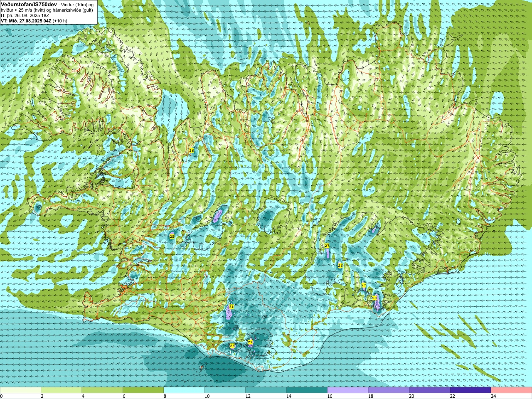This screenshot has height=399, width=532.
Task: Pick the 10–12 m/s turquoise legend swatch
Action: click(225, 390)
